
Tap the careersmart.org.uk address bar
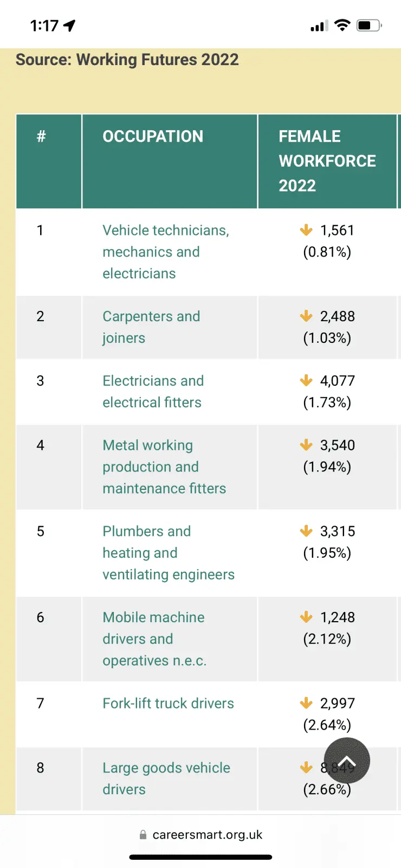(207, 835)
